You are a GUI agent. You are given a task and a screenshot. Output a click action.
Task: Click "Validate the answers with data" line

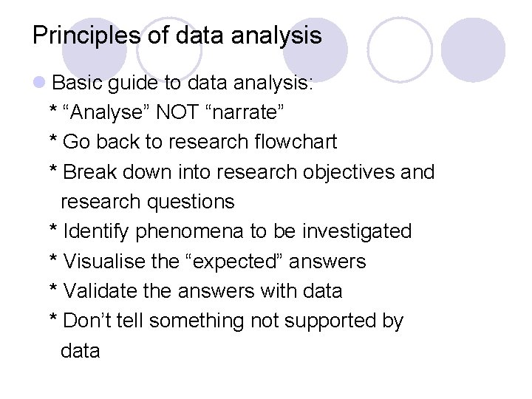pyautogui.click(x=196, y=291)
